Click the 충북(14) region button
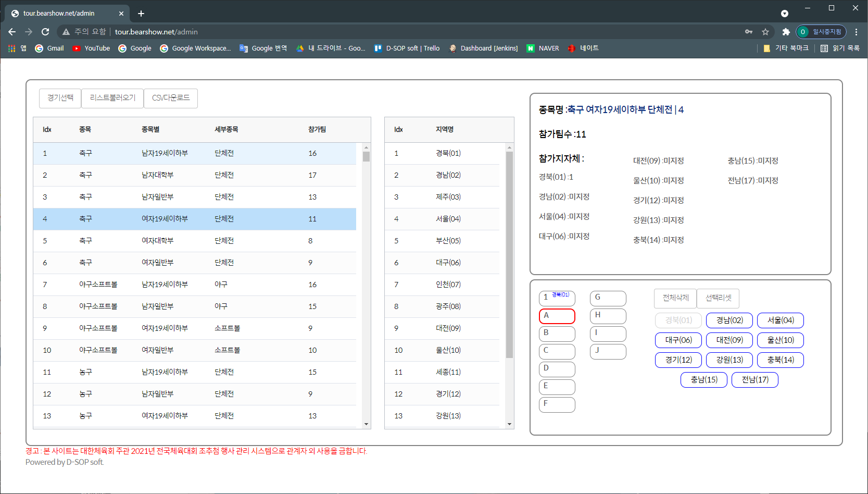The image size is (868, 494). 781,360
